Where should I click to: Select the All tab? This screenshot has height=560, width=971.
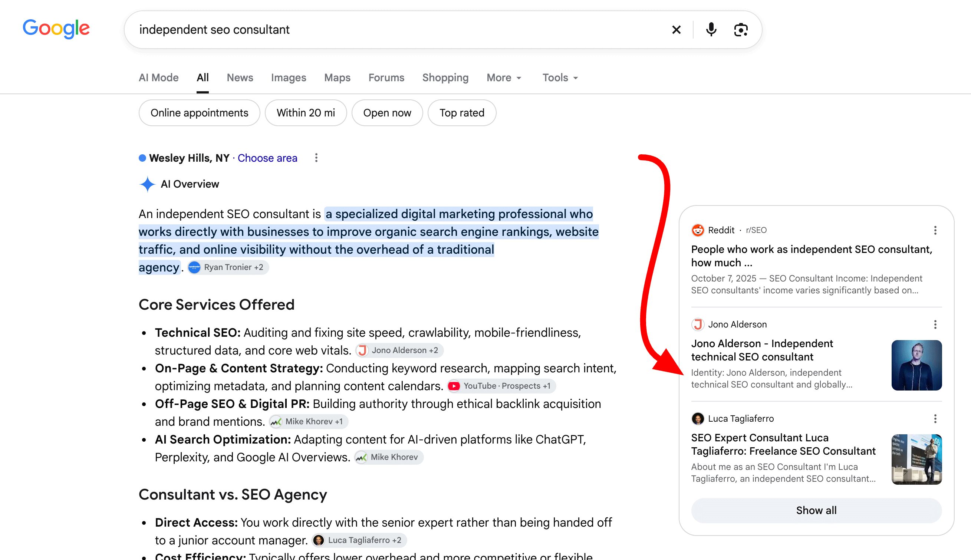click(203, 78)
